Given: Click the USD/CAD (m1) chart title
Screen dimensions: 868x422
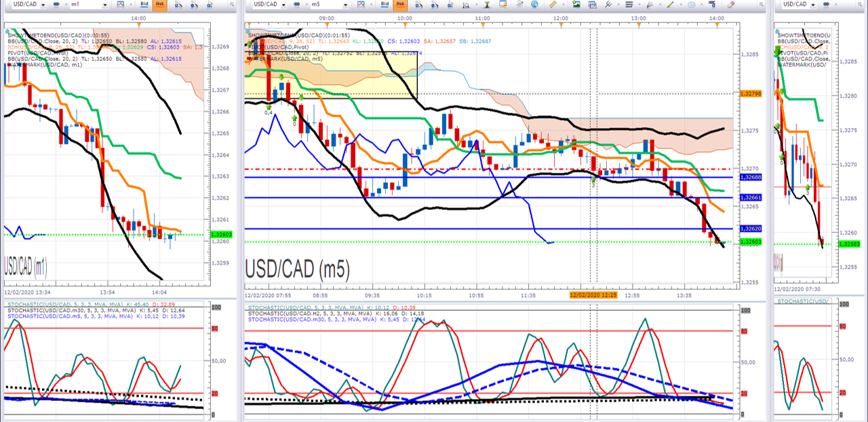Looking at the screenshot, I should pyautogui.click(x=26, y=265).
